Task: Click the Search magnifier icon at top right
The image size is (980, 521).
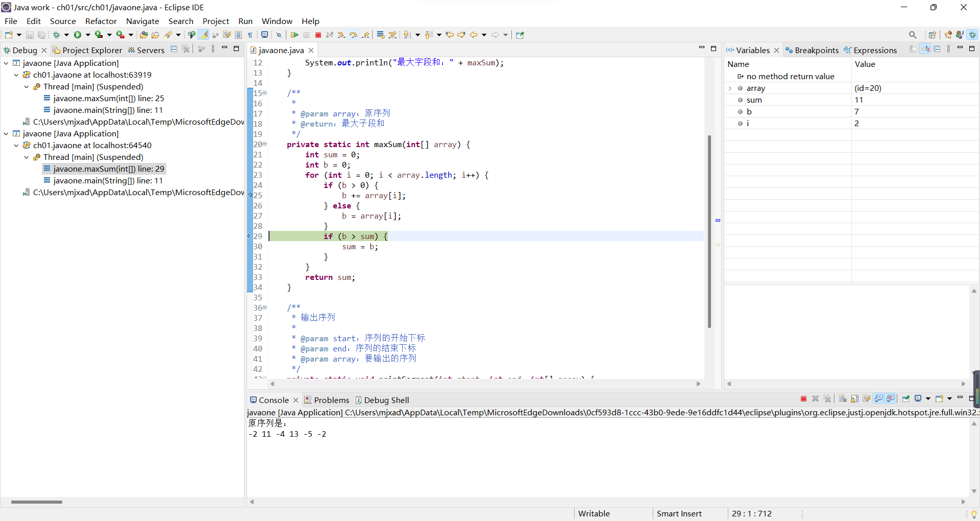Action: [x=913, y=35]
